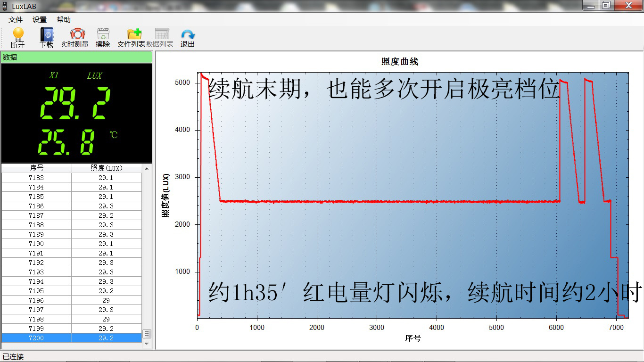Select row 7190 in the table
This screenshot has height=362, width=644.
[72, 244]
